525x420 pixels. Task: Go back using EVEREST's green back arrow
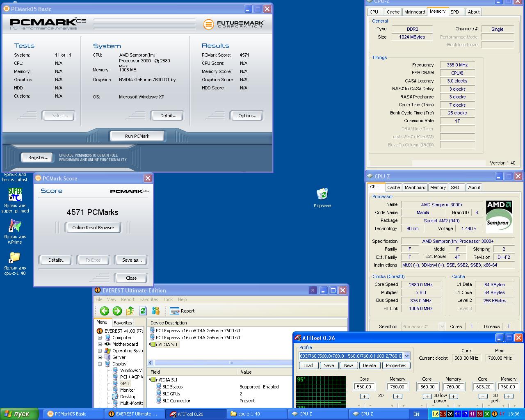(105, 311)
